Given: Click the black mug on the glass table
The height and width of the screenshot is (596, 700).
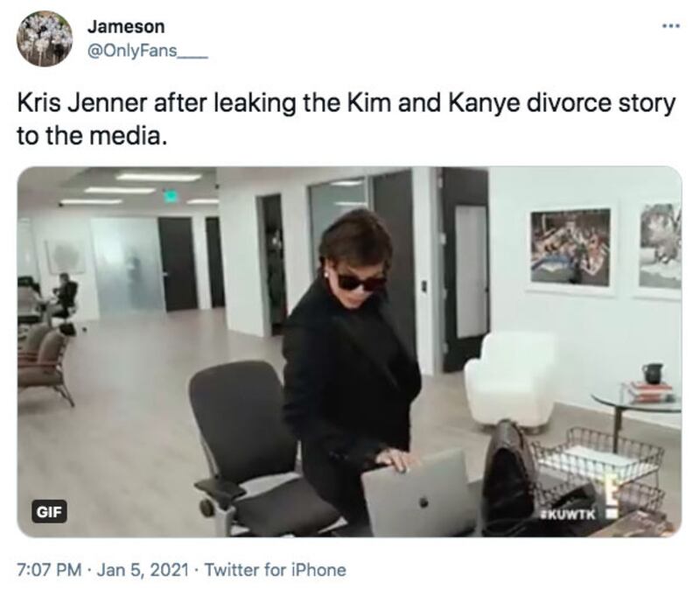Looking at the screenshot, I should (652, 374).
